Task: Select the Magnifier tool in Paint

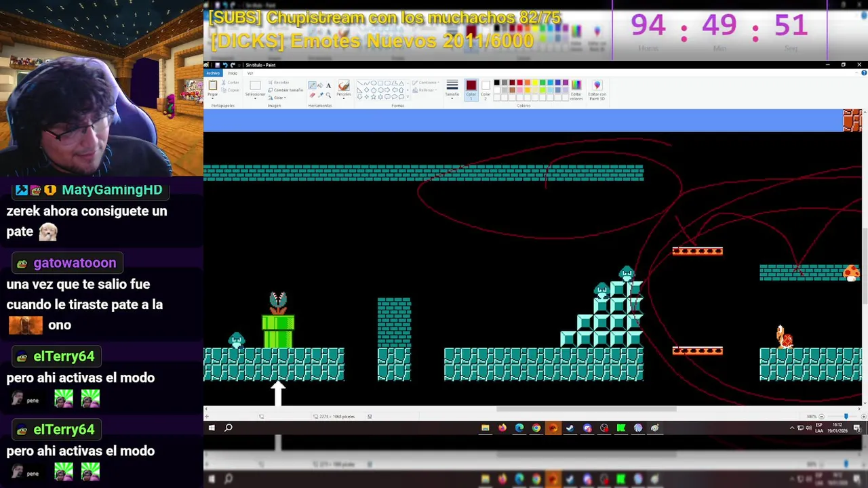Action: (329, 95)
